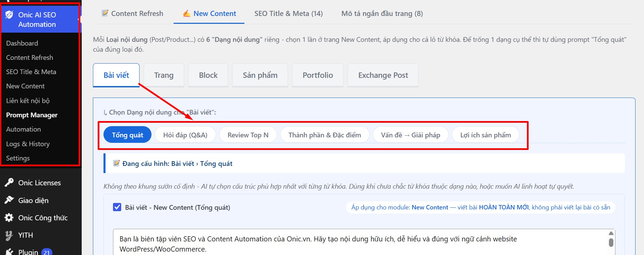
Task: Click the Giao diện paintbrush icon
Action: (x=9, y=200)
